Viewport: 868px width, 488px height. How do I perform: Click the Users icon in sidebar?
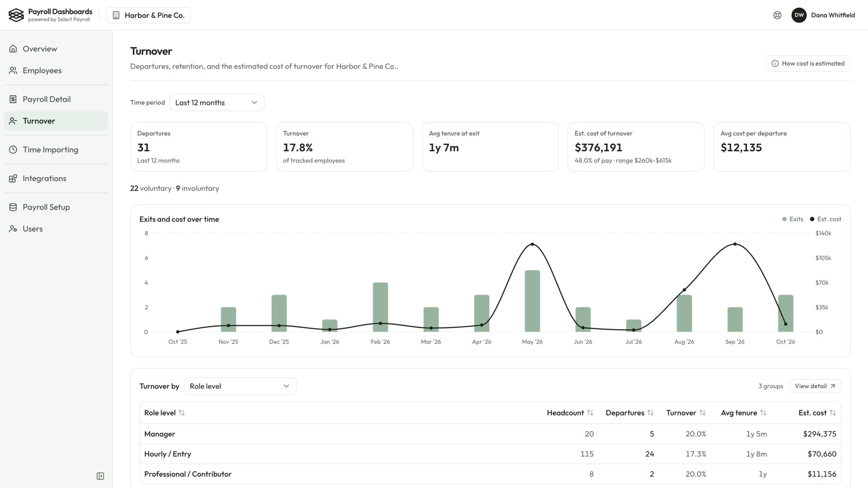pyautogui.click(x=13, y=229)
